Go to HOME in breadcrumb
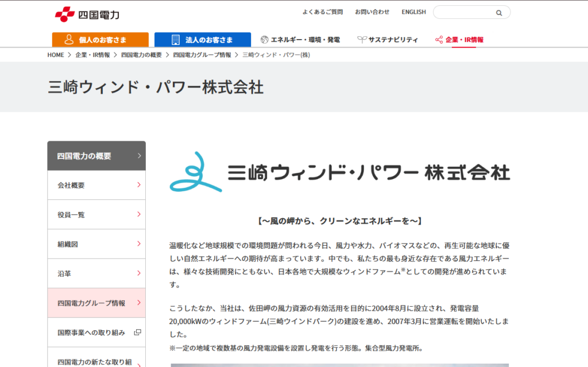 tap(56, 55)
